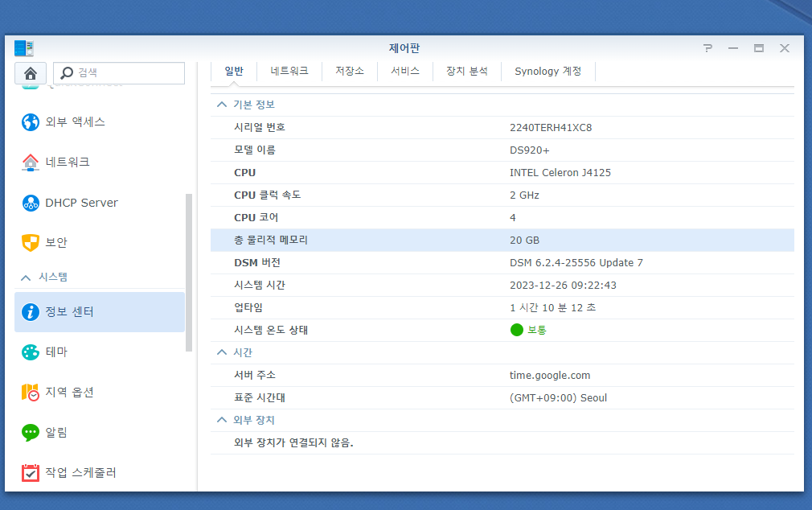Maximize the 제어판 window
The width and height of the screenshot is (812, 510).
[x=759, y=48]
